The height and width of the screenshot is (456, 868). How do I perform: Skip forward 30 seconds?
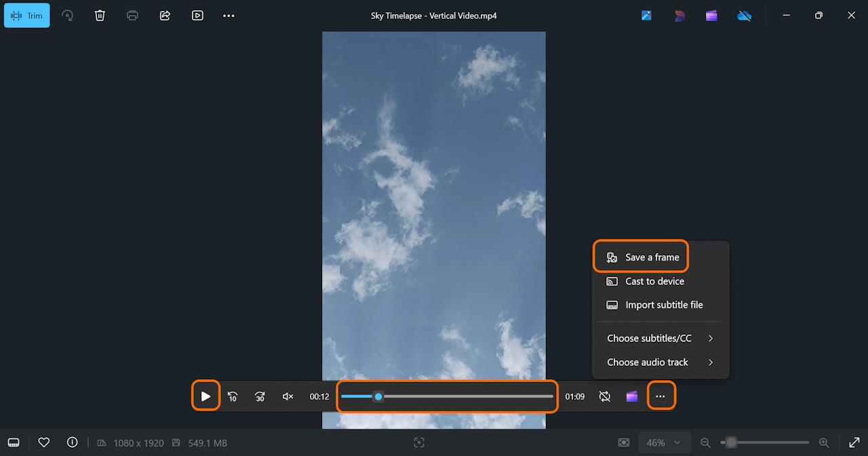point(260,396)
